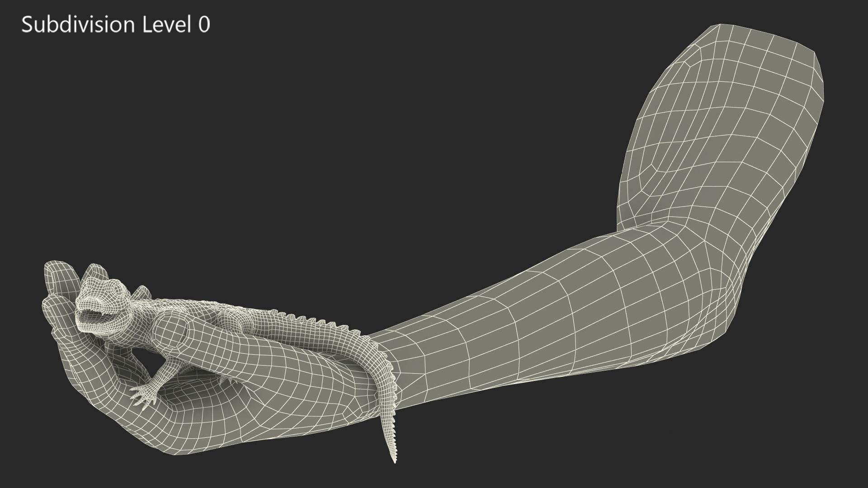Click the lizard's tail tip

point(394,459)
